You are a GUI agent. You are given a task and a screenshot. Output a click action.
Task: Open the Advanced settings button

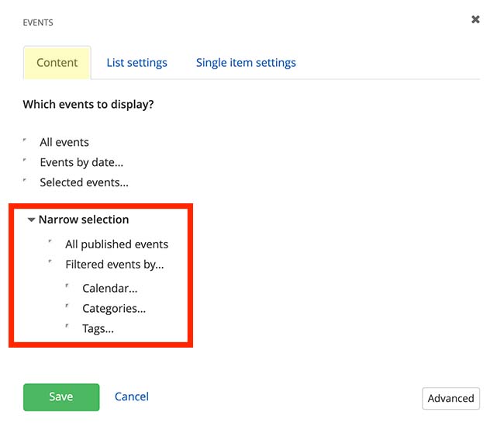point(450,398)
